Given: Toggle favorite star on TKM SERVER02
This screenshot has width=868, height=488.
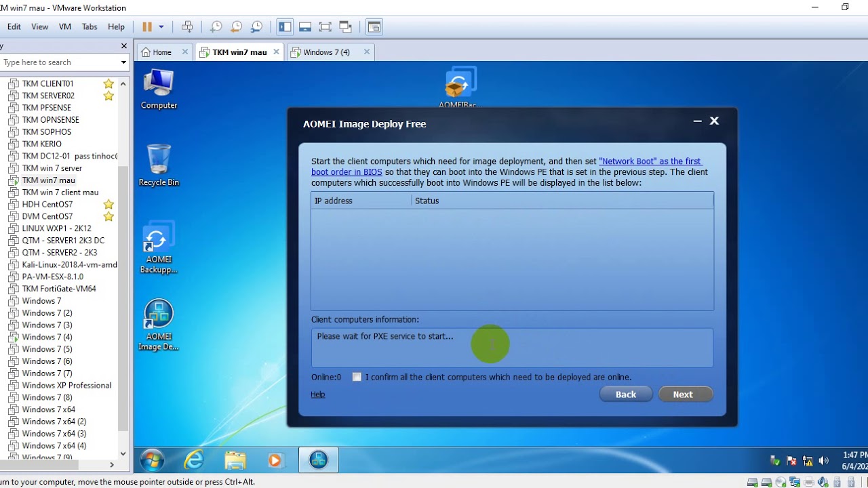Looking at the screenshot, I should click(108, 96).
